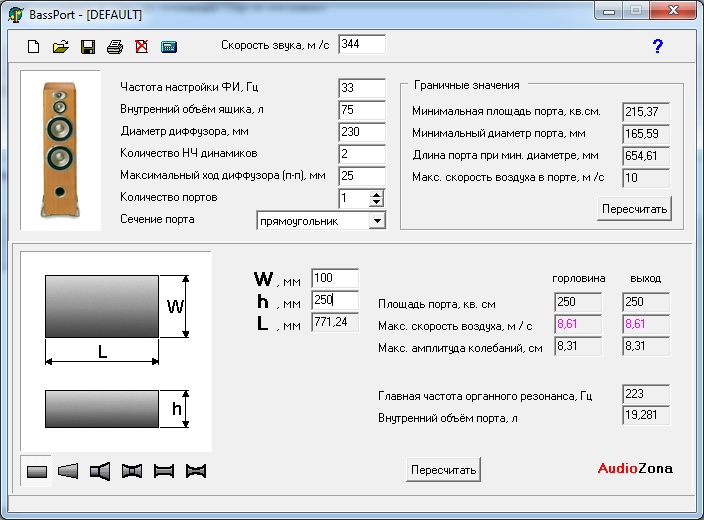704x520 pixels.
Task: Open help via blue question mark
Action: point(658,46)
